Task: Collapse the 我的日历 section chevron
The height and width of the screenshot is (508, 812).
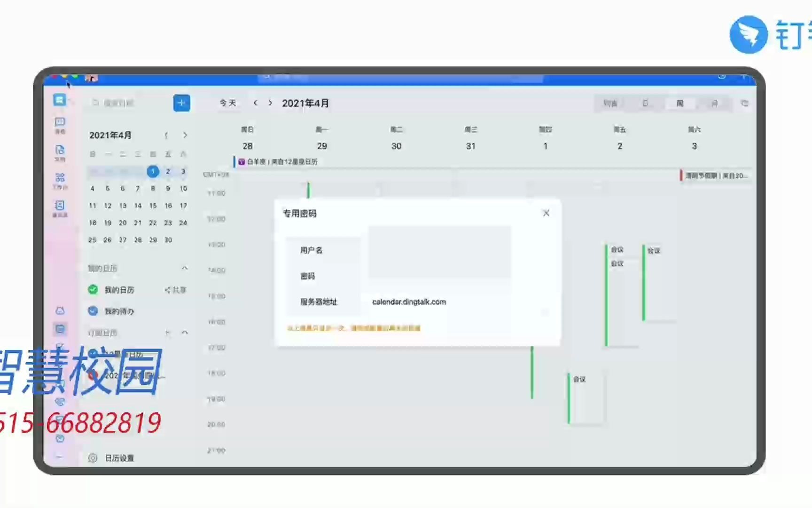Action: 185,268
